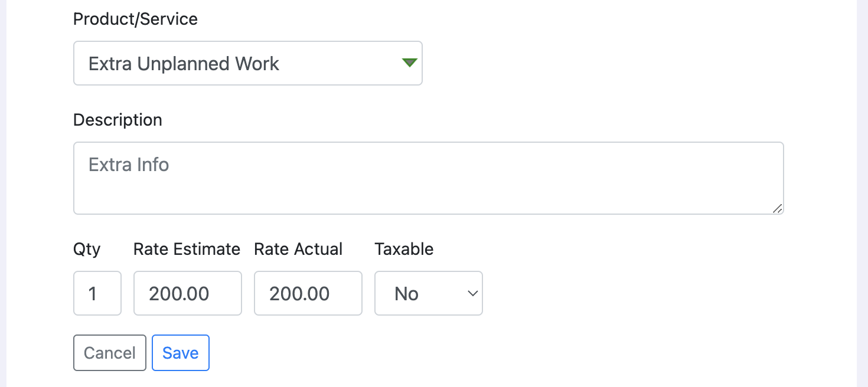The width and height of the screenshot is (868, 387).
Task: Click the resize handle on the Description box
Action: [778, 209]
